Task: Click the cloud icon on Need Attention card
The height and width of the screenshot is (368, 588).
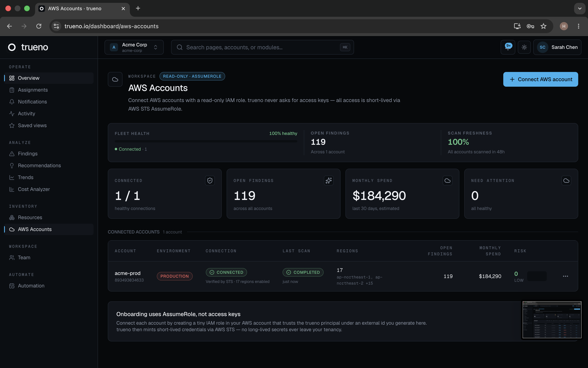Action: (566, 181)
